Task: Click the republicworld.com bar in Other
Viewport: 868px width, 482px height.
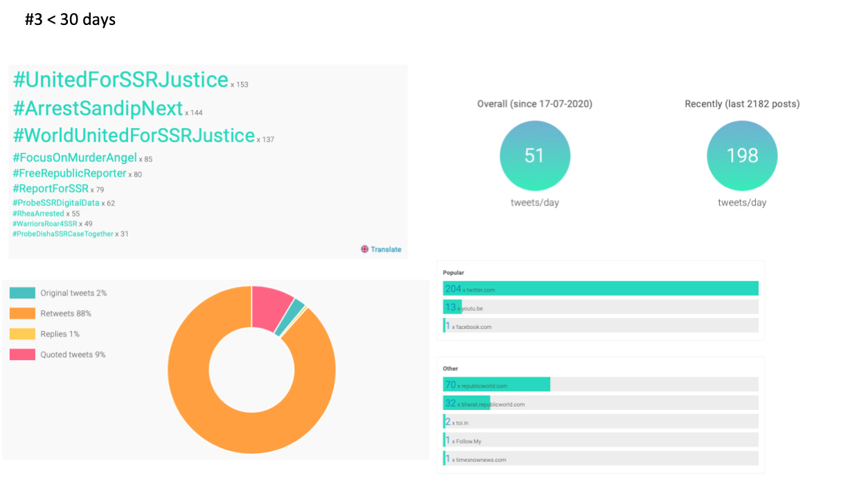Action: (x=496, y=384)
